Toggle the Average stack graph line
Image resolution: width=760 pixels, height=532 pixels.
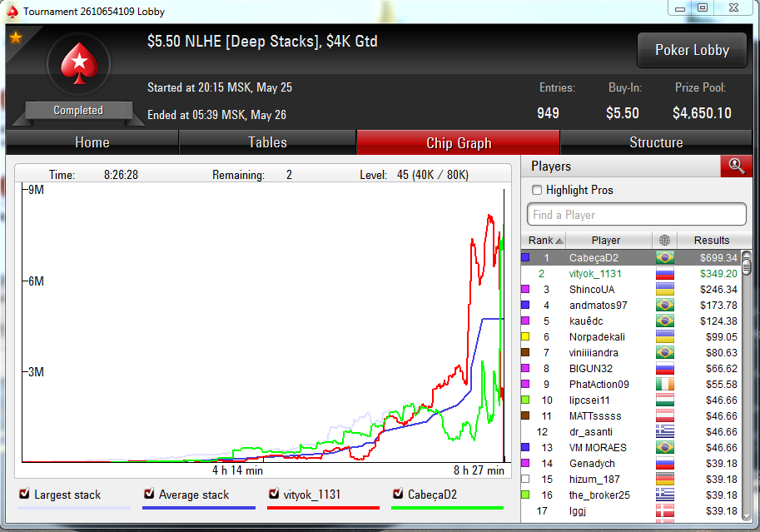click(x=149, y=494)
